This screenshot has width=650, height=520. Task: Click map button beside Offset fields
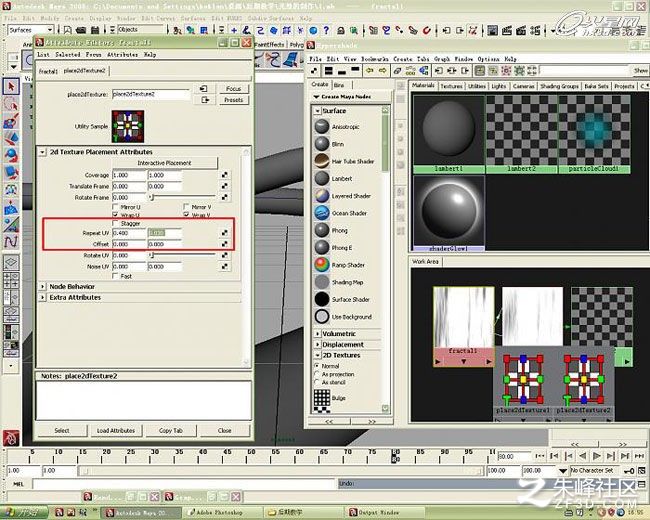coord(224,244)
